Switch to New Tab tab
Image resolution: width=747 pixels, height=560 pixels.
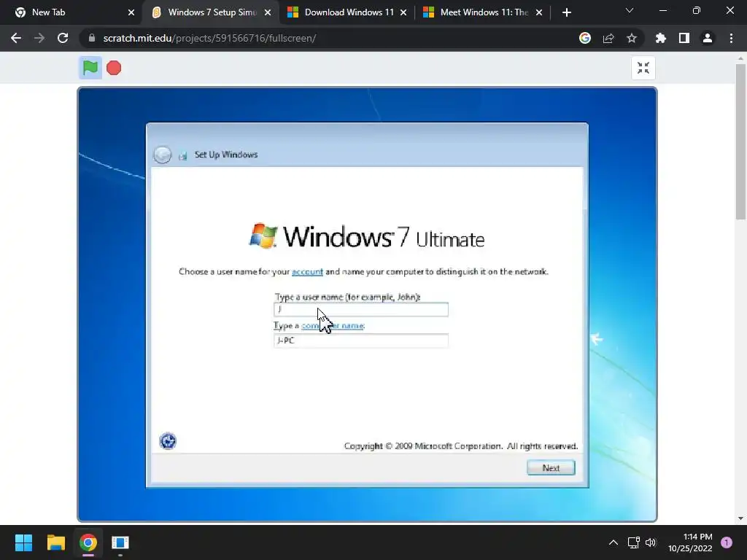pyautogui.click(x=71, y=12)
